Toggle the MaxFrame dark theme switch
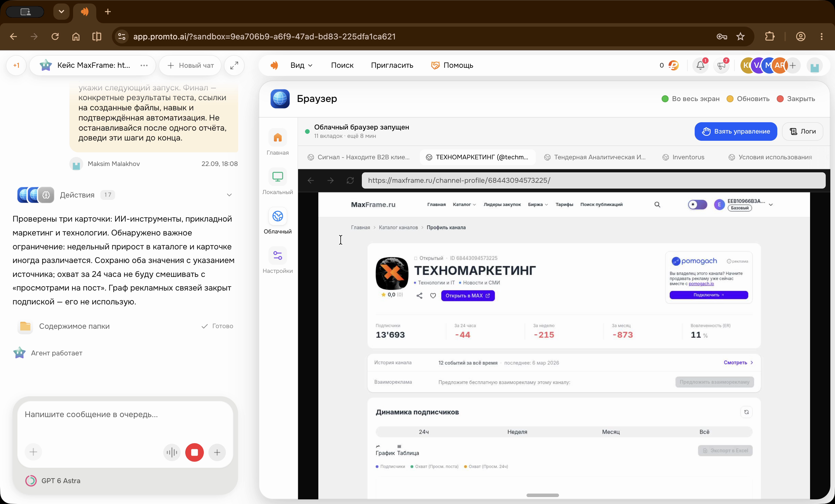The image size is (835, 504). pyautogui.click(x=697, y=204)
